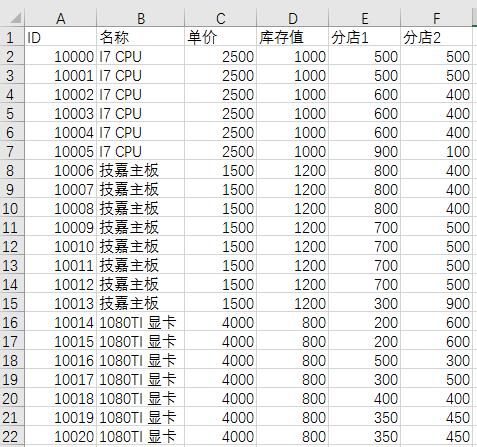
Task: Click the 分店1 header cell
Action: 364,37
